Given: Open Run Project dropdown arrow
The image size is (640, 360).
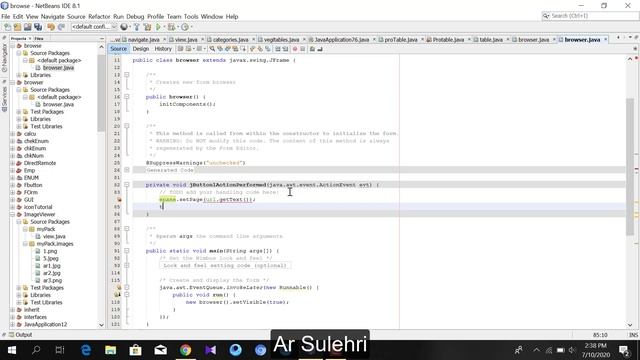Looking at the screenshot, I should 164,27.
